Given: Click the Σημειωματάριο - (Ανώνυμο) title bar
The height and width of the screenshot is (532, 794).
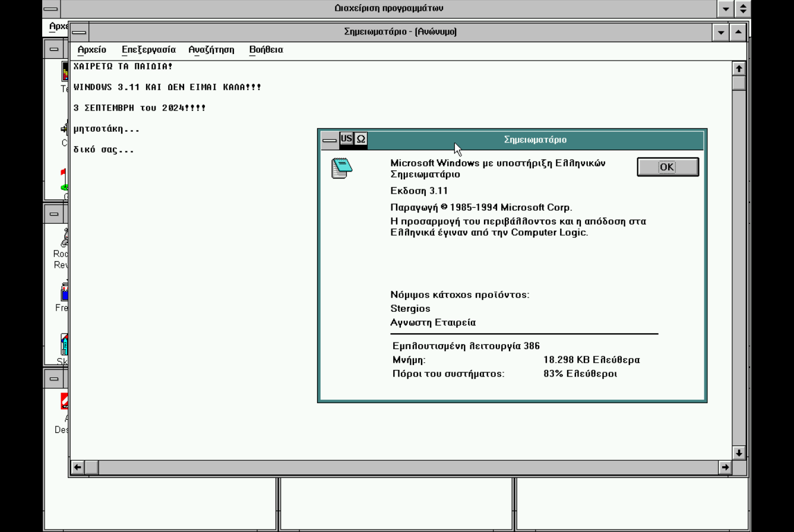Looking at the screenshot, I should (400, 32).
